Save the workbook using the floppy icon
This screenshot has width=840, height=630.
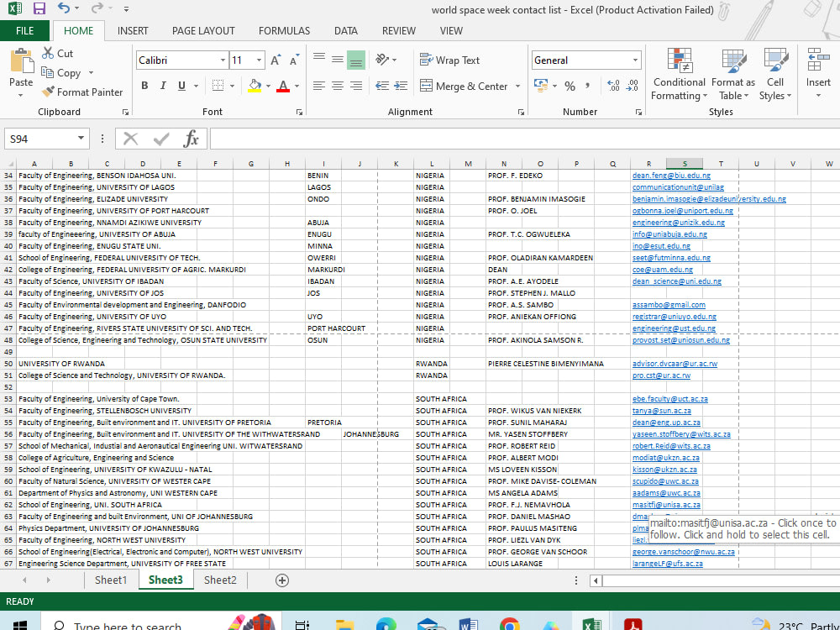(39, 8)
